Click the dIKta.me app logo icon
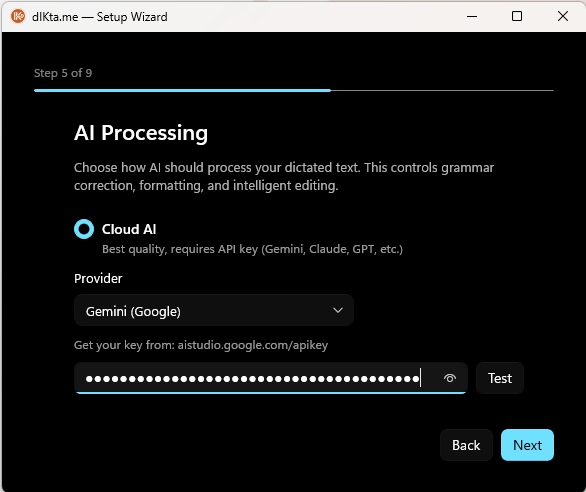Viewport: 586px width, 492px height. click(x=18, y=16)
